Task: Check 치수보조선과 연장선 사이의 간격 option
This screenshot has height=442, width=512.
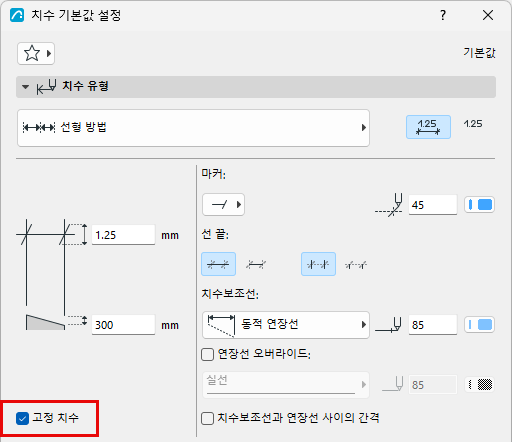Action: coord(207,418)
